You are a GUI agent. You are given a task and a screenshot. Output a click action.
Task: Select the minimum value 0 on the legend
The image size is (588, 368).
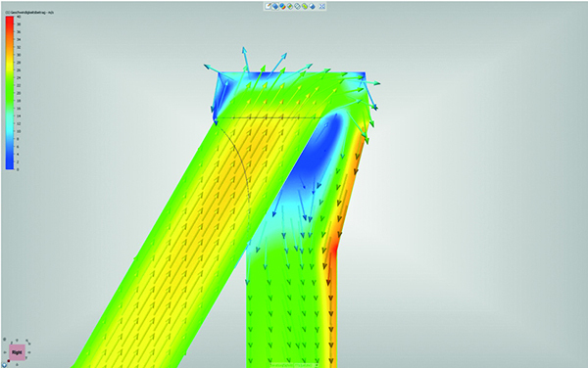click(x=18, y=169)
